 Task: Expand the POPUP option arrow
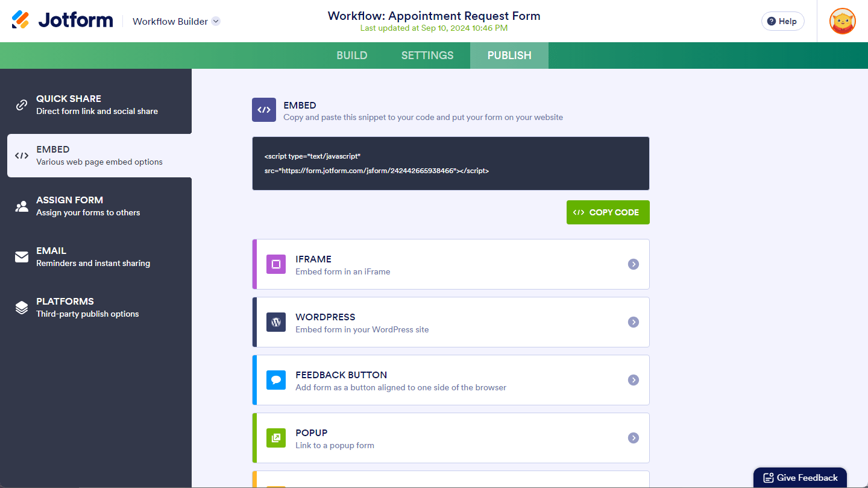(634, 438)
